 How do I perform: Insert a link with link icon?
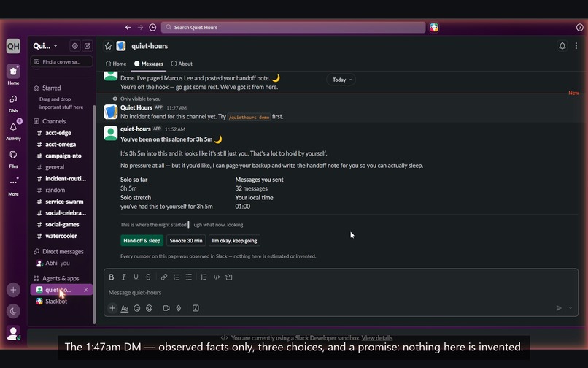[164, 277]
